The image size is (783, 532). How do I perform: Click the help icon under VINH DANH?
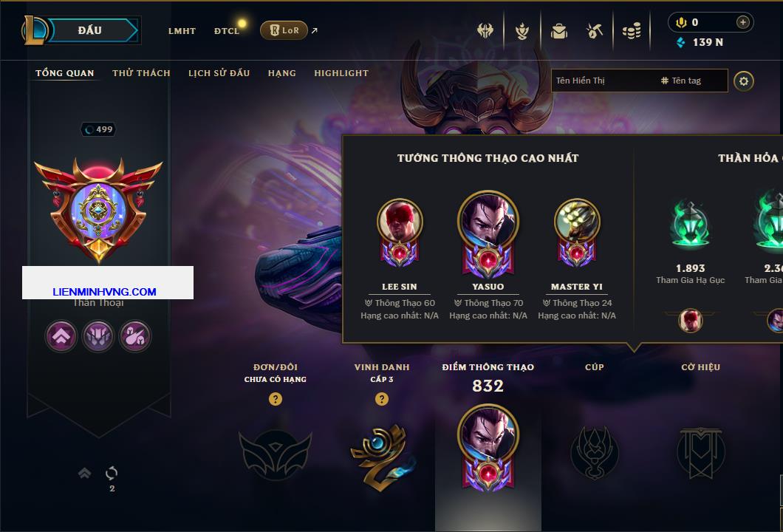[381, 398]
